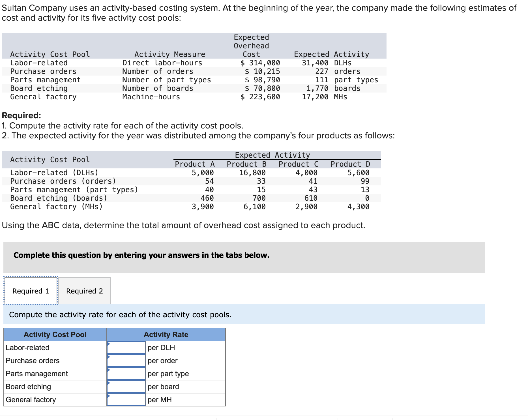Switch to the Required 2 tab
The height and width of the screenshot is (420, 528).
[x=84, y=291]
